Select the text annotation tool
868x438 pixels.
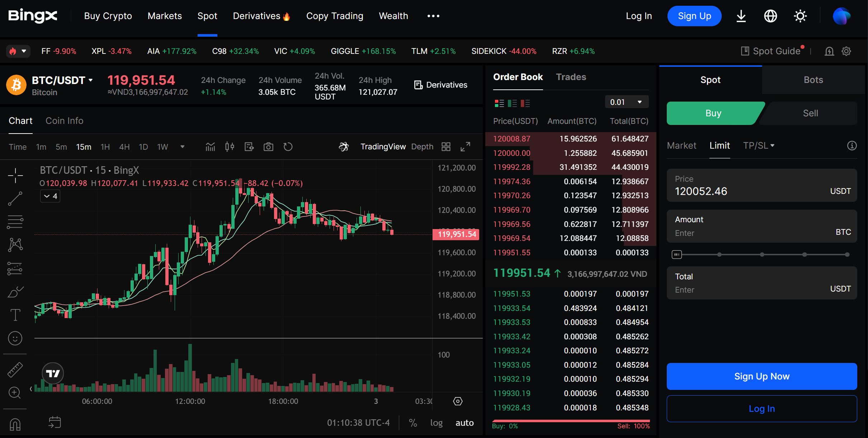click(15, 315)
